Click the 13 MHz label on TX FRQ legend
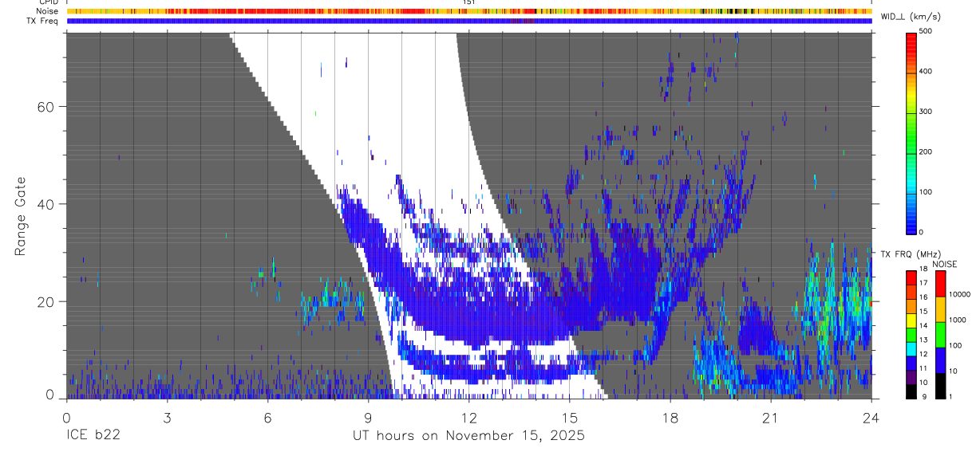Image resolution: width=980 pixels, height=452 pixels. click(x=923, y=340)
